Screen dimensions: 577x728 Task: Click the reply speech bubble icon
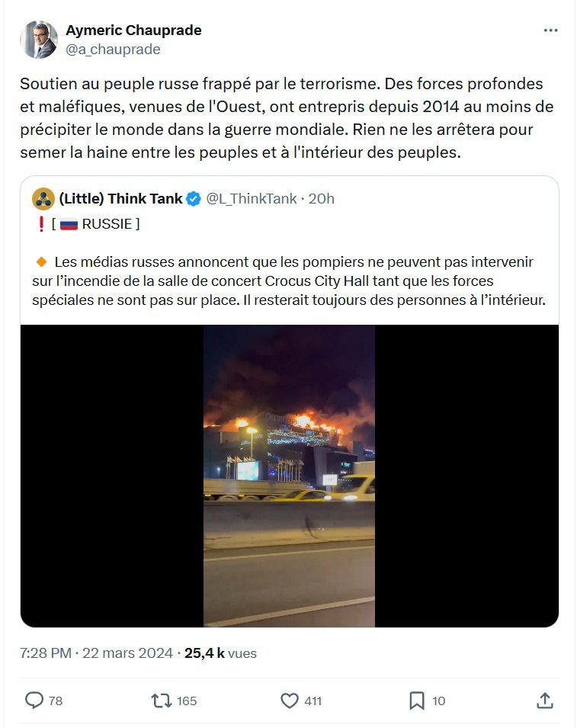tap(34, 700)
